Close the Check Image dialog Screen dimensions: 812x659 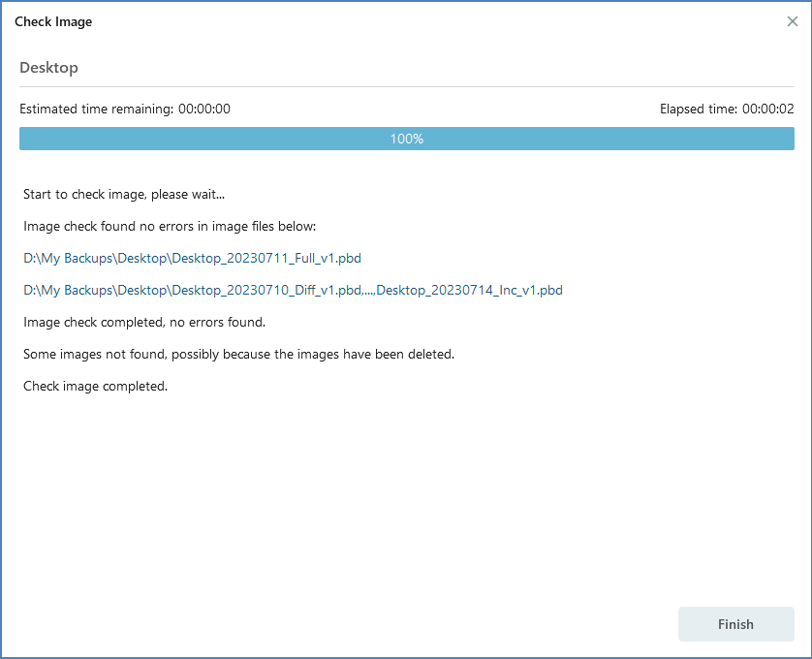[x=792, y=21]
